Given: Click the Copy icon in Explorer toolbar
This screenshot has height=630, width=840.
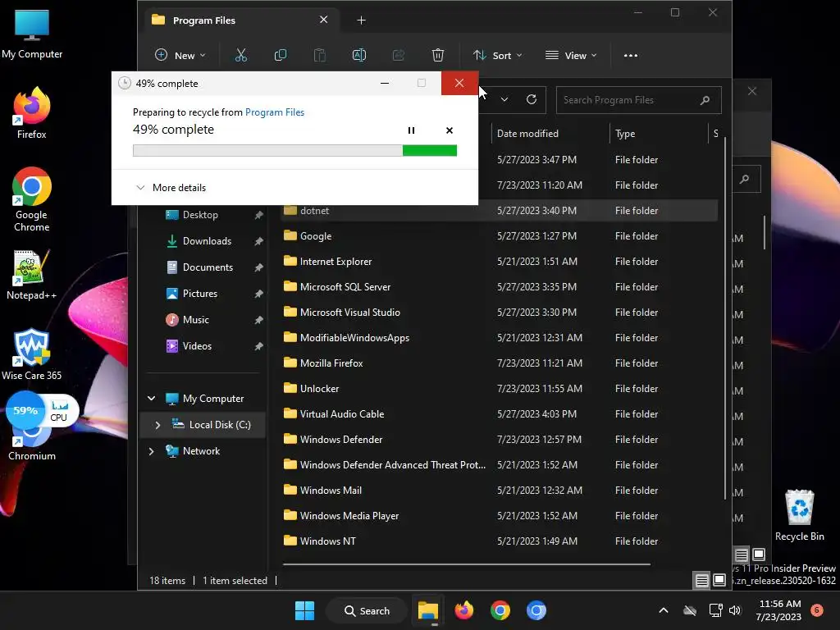Looking at the screenshot, I should pos(281,55).
